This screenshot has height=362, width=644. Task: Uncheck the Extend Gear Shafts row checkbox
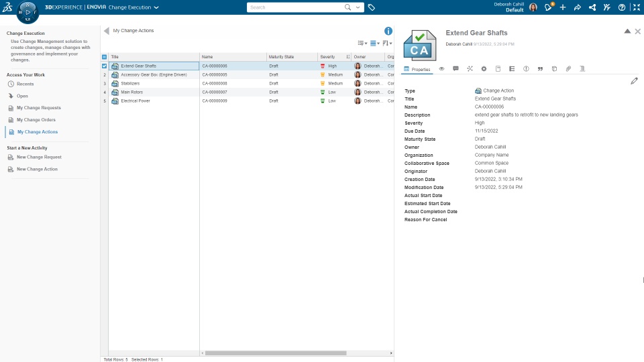pyautogui.click(x=105, y=66)
